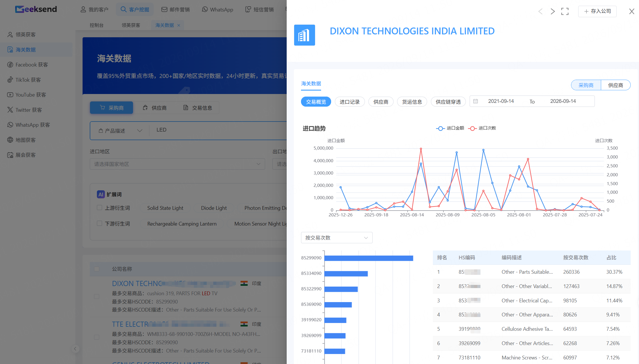Expand detail panel to fullscreen
Image resolution: width=639 pixels, height=364 pixels.
565,11
